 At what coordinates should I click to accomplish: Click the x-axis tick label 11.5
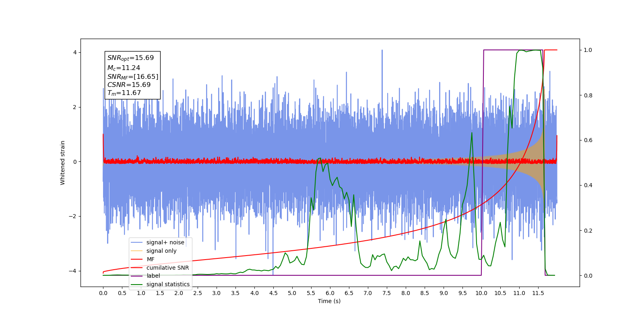pos(538,293)
